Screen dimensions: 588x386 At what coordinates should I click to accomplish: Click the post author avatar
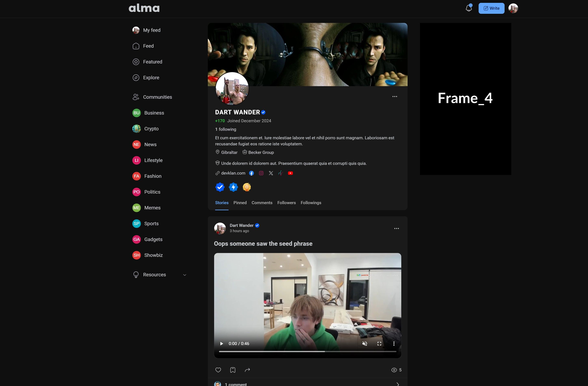[x=220, y=228]
